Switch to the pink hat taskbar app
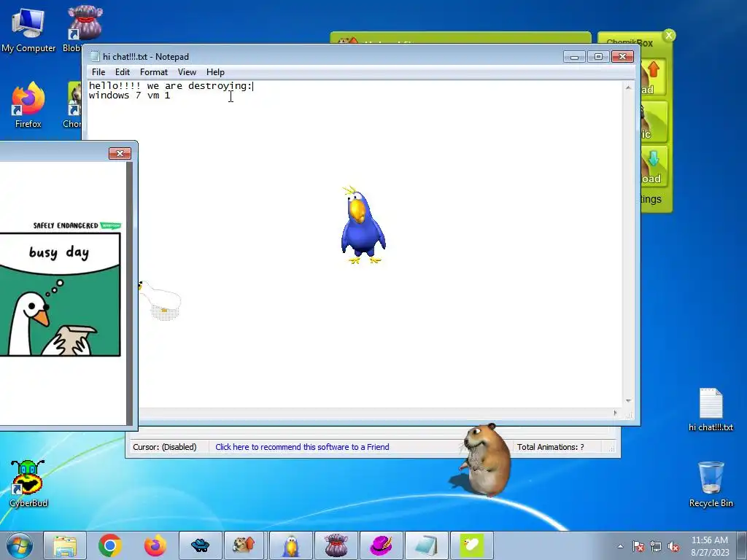The width and height of the screenshot is (747, 560). [x=381, y=545]
